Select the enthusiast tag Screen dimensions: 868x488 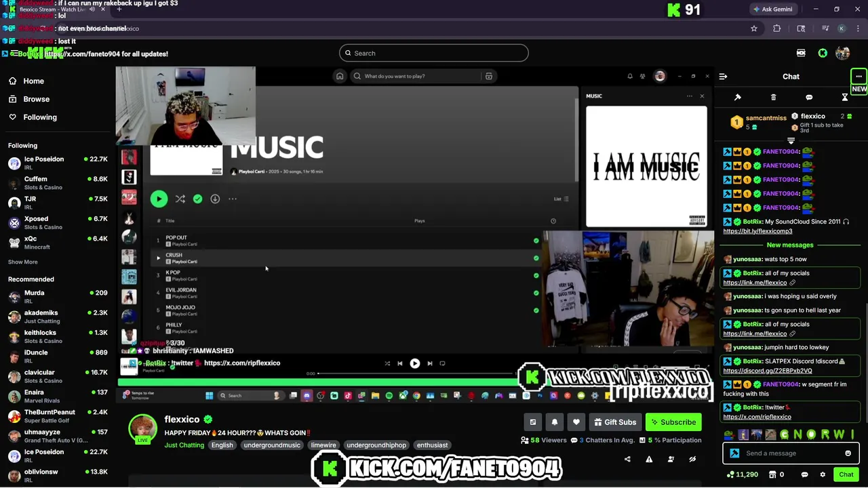(x=432, y=445)
